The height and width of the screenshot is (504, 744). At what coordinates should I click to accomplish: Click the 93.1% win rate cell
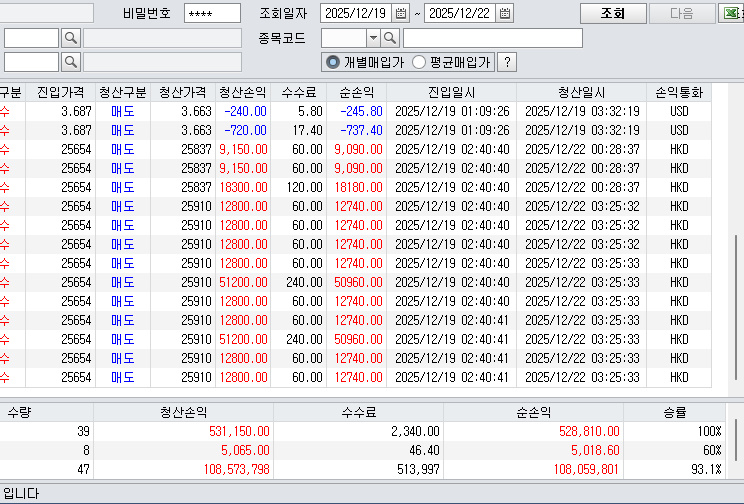(x=674, y=469)
